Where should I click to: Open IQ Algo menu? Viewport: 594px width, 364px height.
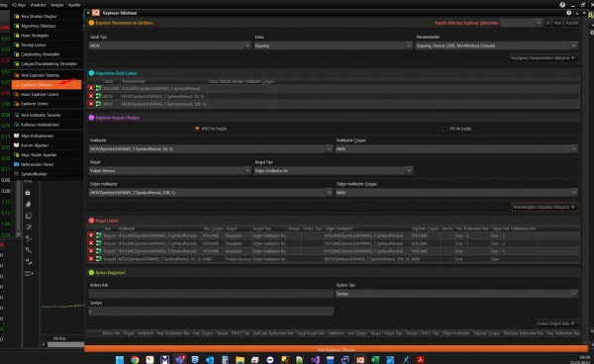point(19,5)
